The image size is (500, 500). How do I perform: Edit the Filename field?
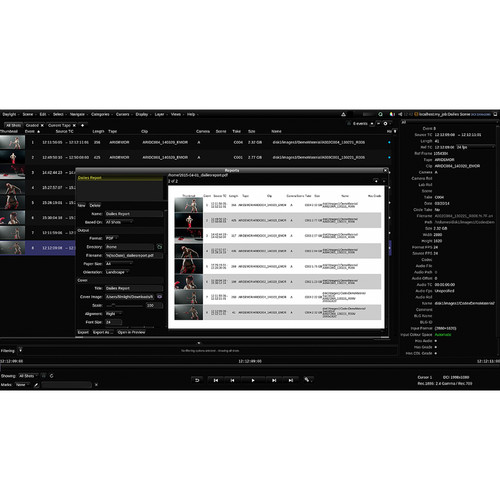134,255
